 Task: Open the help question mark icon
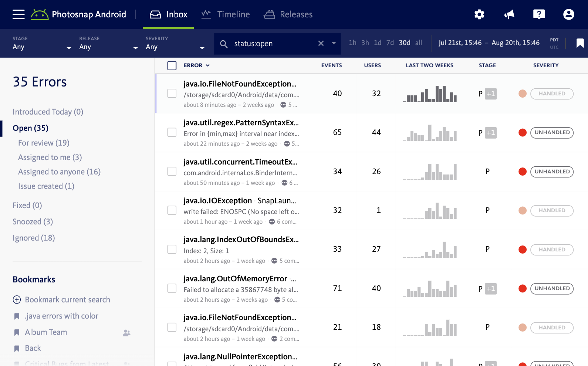[x=539, y=14]
